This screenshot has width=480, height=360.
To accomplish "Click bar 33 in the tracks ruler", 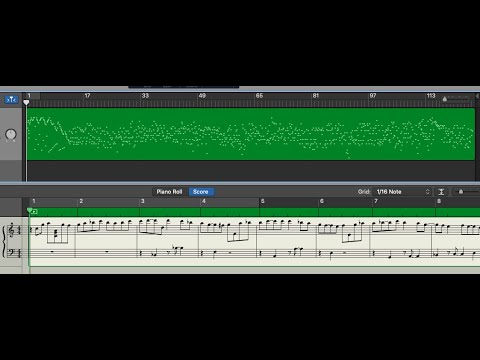I will pos(145,96).
